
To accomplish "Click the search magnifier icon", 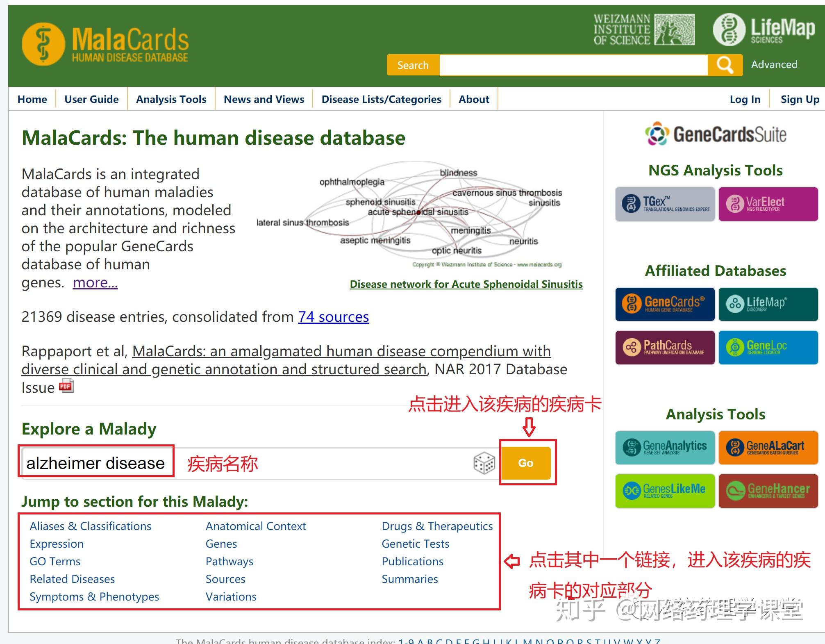I will click(x=725, y=64).
